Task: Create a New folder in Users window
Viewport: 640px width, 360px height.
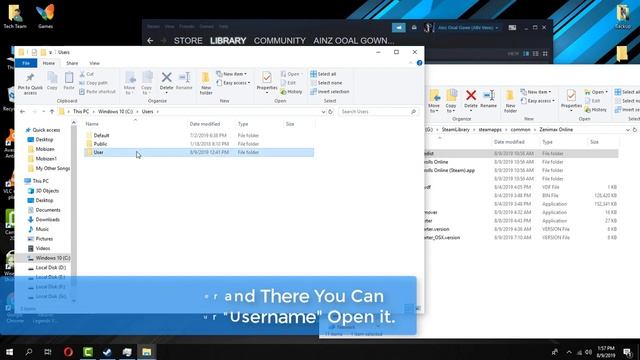Action: [x=206, y=83]
